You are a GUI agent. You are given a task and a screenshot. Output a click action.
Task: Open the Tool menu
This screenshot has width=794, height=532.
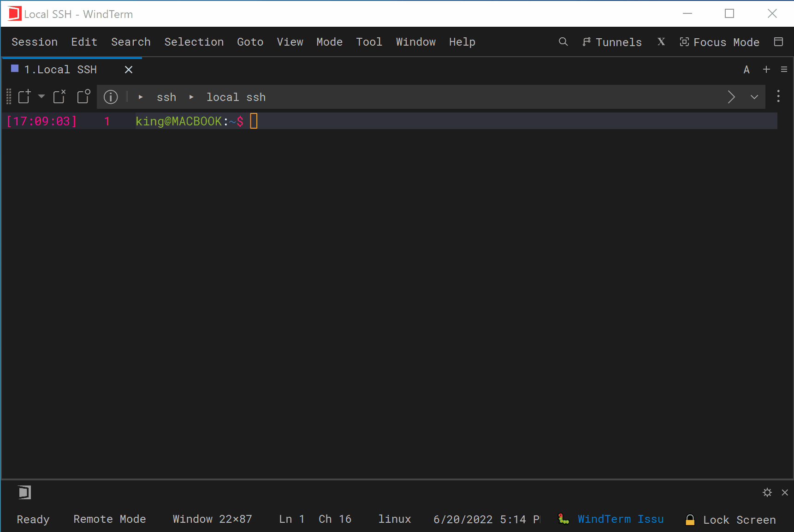click(x=369, y=42)
